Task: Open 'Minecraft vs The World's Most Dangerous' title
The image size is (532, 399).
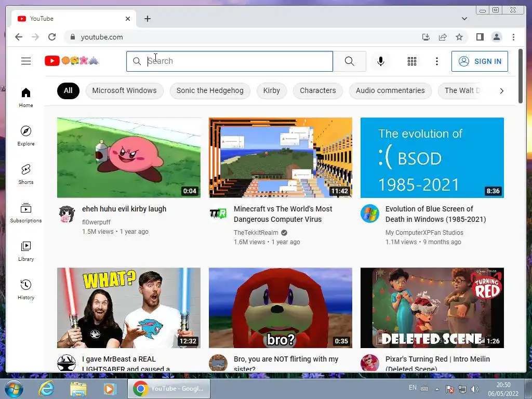Action: pyautogui.click(x=283, y=214)
